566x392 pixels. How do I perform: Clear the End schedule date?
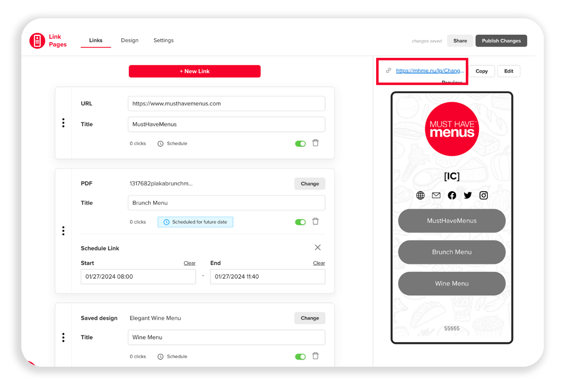tap(319, 263)
